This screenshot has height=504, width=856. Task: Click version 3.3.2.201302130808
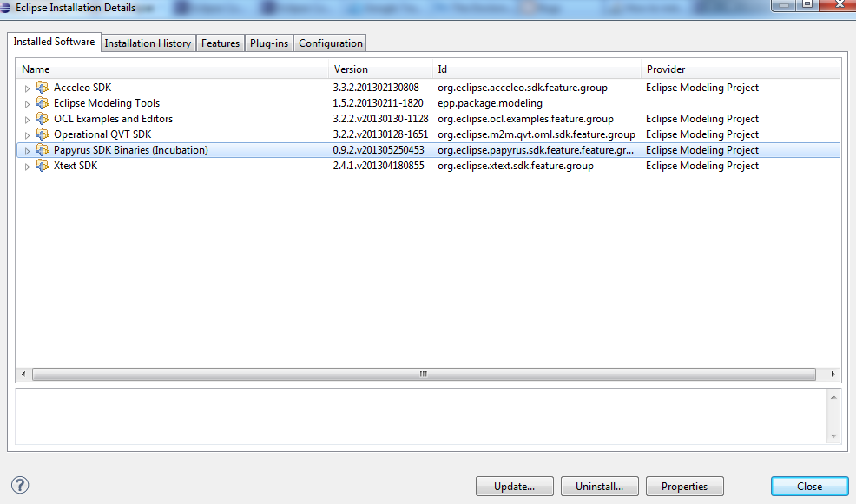[x=376, y=88]
